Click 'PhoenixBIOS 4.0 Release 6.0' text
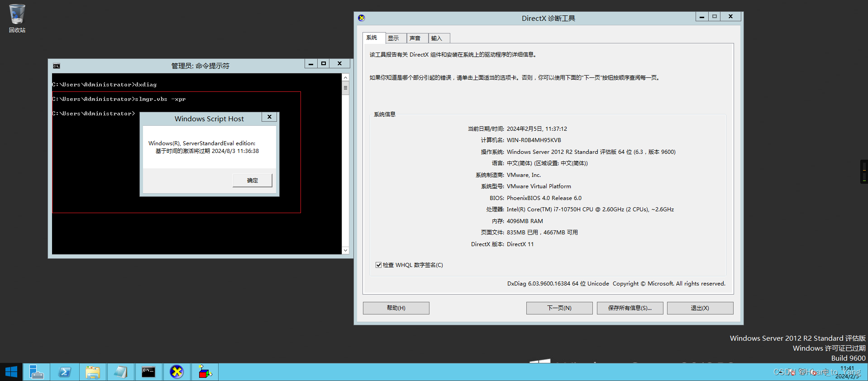This screenshot has width=868, height=381. click(x=544, y=198)
